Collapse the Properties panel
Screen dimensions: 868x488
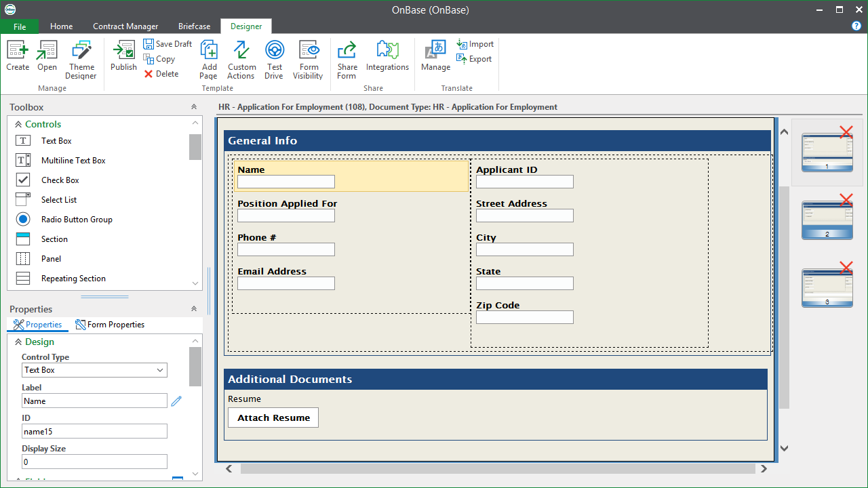pos(194,309)
